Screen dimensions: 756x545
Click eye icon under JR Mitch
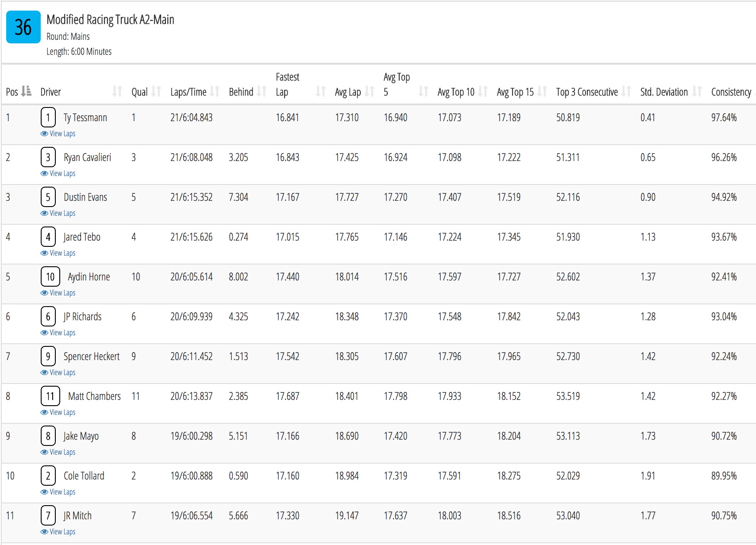pos(44,532)
